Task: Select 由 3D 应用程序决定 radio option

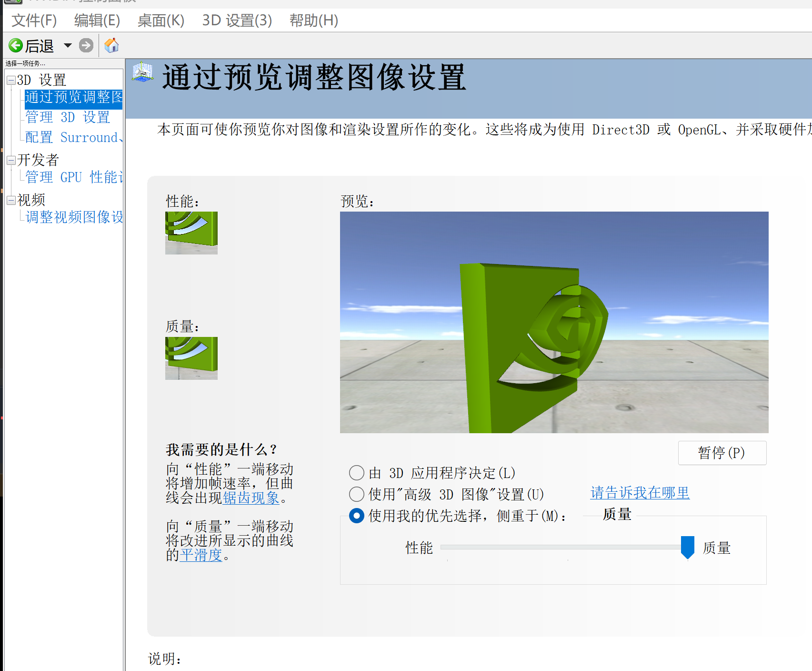Action: [357, 473]
